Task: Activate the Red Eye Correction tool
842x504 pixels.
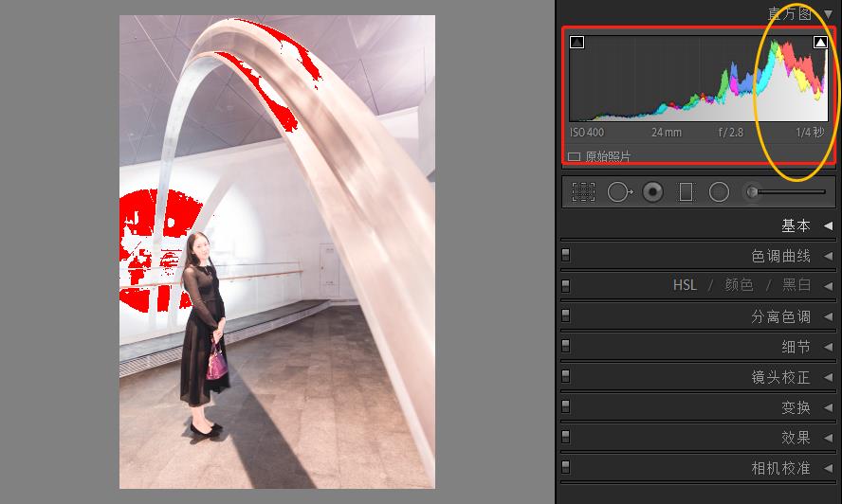Action: 652,192
